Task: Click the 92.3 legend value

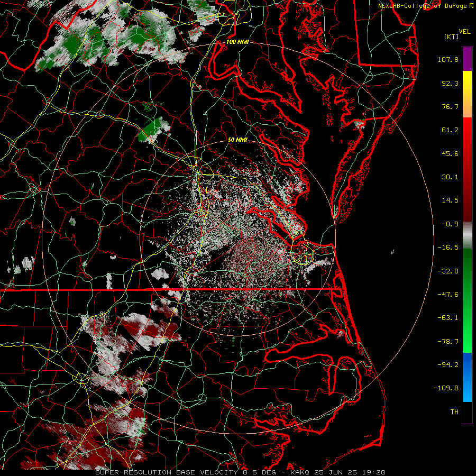Action: coord(450,83)
